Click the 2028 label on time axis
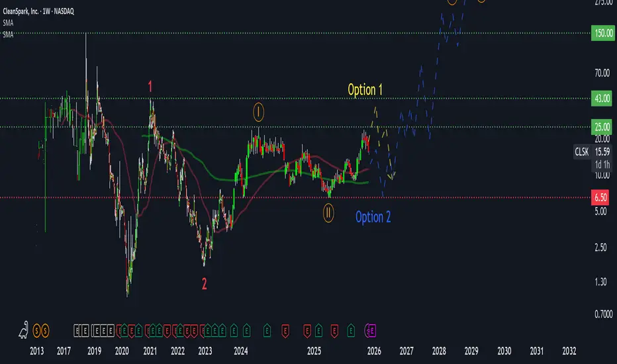 pos(439,351)
